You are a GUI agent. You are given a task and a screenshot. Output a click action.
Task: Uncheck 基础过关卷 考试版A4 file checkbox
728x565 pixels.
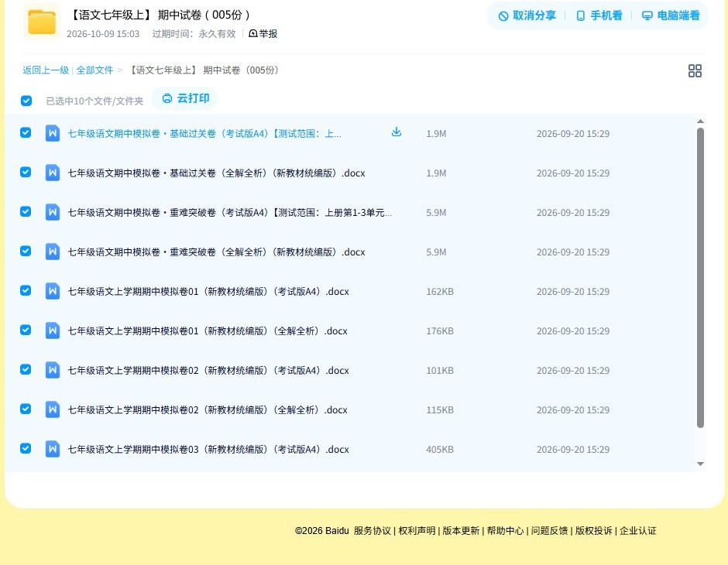(x=26, y=132)
